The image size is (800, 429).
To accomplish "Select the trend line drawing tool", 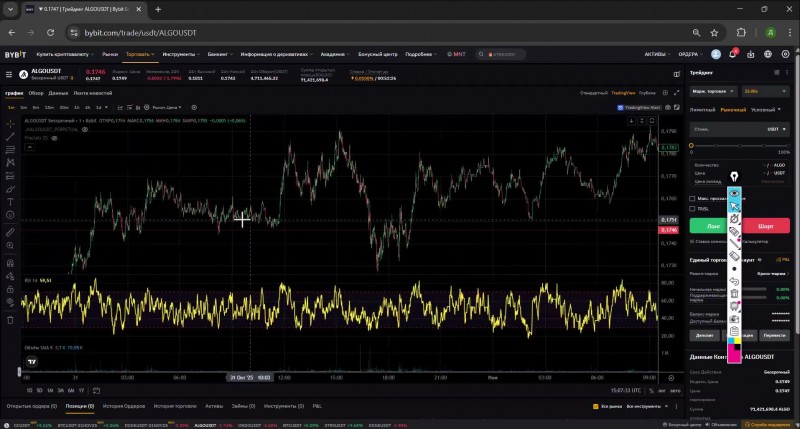I will [x=10, y=136].
